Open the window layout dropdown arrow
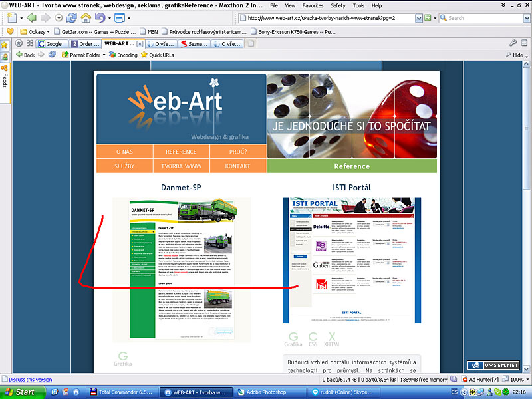532x399 pixels. (129, 18)
